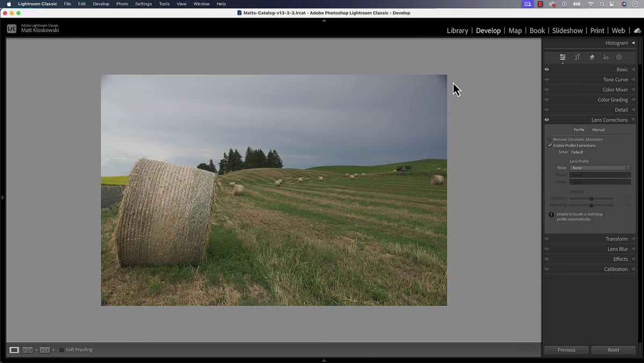Click the Lightroom Classic LrC logo
Image resolution: width=644 pixels, height=363 pixels.
[12, 28]
